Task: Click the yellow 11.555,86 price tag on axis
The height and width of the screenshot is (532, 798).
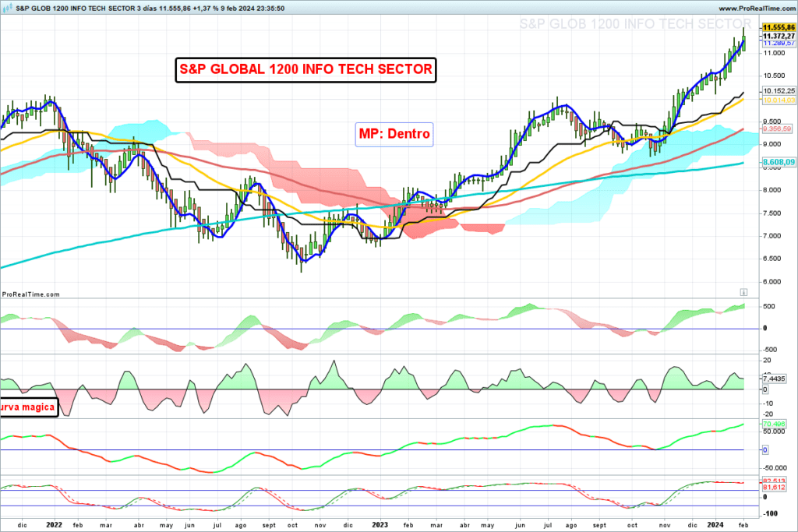Action: (779, 27)
